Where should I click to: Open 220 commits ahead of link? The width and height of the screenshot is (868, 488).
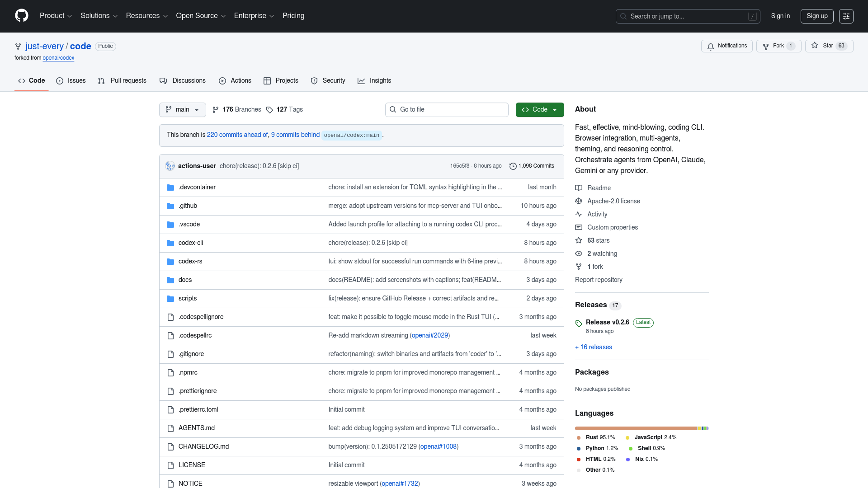click(x=237, y=135)
